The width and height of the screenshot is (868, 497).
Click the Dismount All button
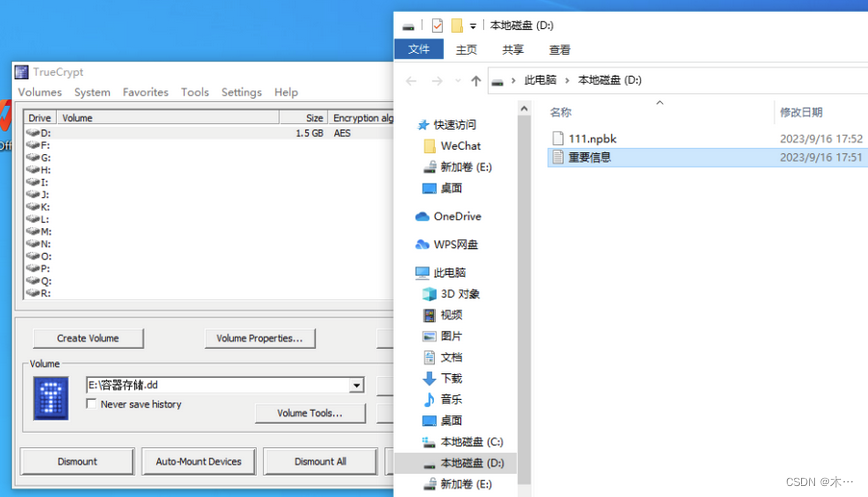pyautogui.click(x=321, y=462)
